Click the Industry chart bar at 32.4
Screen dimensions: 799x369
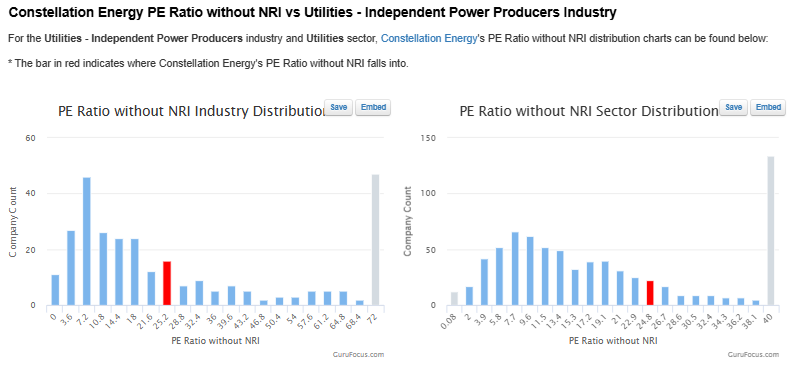(x=199, y=293)
